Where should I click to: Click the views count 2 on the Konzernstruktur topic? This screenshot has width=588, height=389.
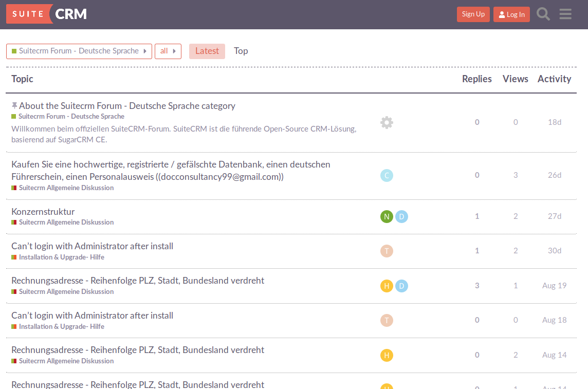[516, 216]
